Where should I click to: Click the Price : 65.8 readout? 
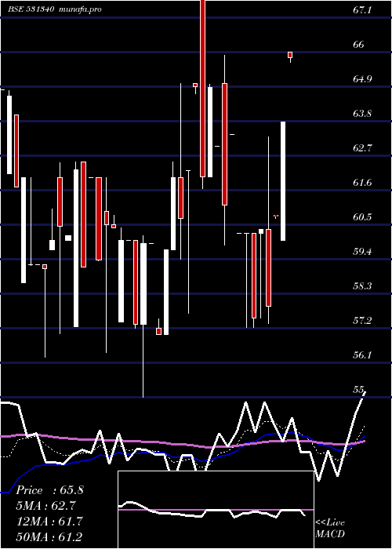[x=49, y=490]
